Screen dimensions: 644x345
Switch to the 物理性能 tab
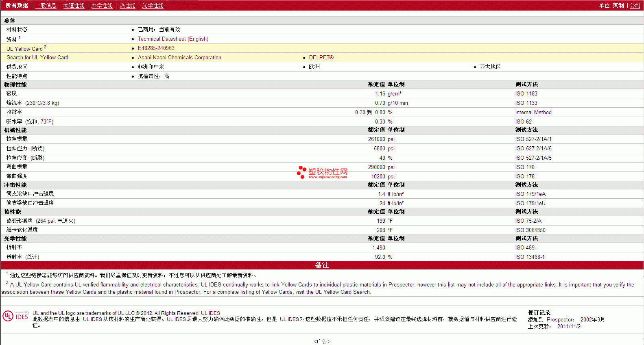pyautogui.click(x=74, y=5)
